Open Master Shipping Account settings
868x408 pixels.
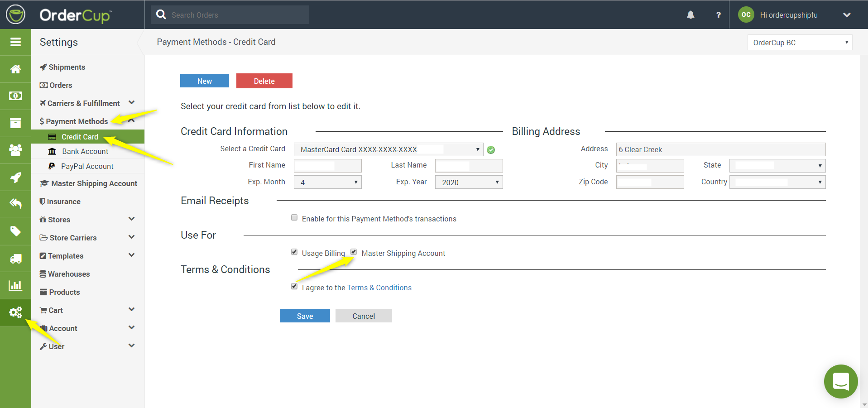coord(88,183)
